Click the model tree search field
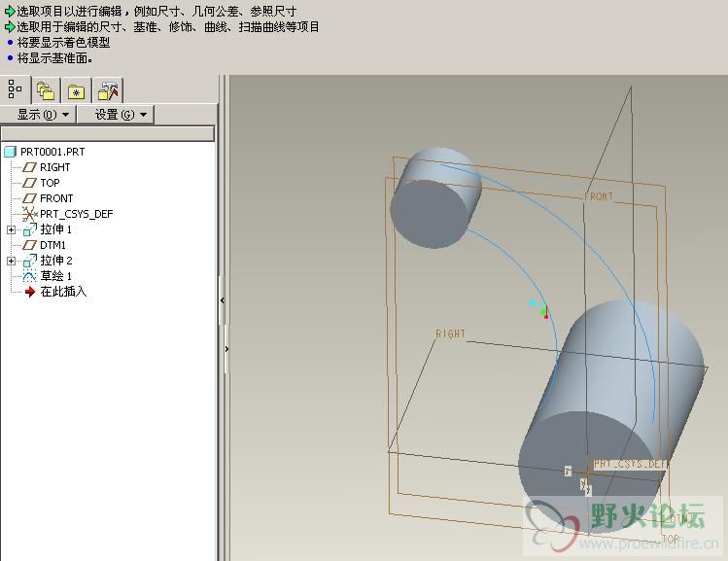 pyautogui.click(x=108, y=134)
